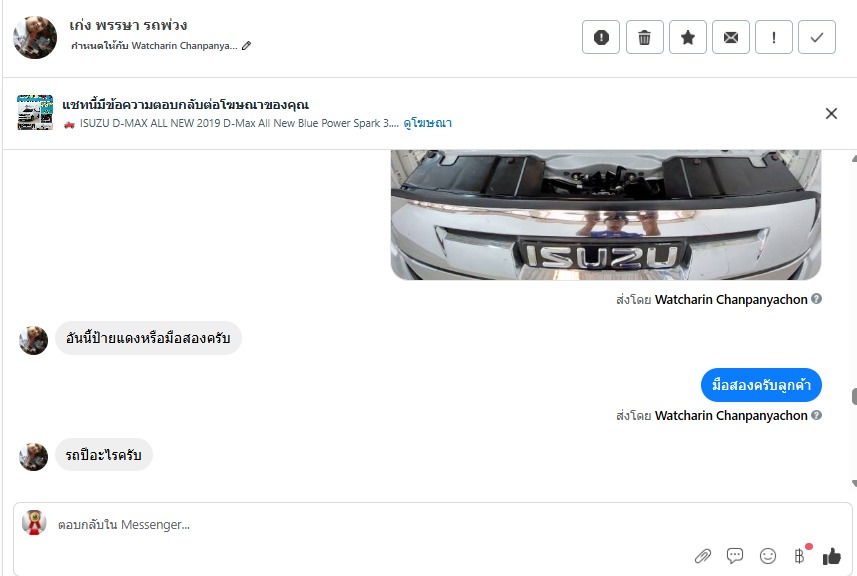Screen dimensions: 857x576
Task: Click customer avatar beside อันนี้ป้ายแดง message
Action: pyautogui.click(x=33, y=340)
